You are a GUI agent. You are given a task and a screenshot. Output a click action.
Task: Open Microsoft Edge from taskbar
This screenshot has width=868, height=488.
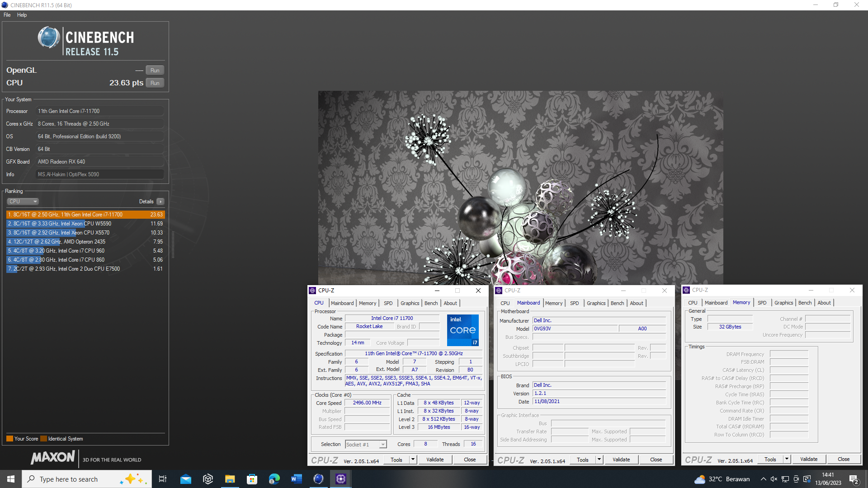pos(274,479)
